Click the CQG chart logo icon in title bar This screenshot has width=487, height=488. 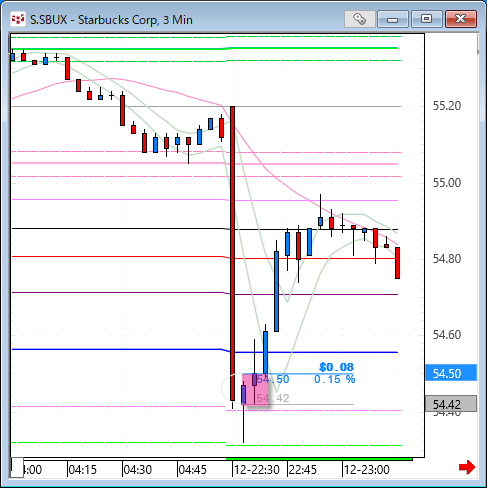tap(18, 20)
